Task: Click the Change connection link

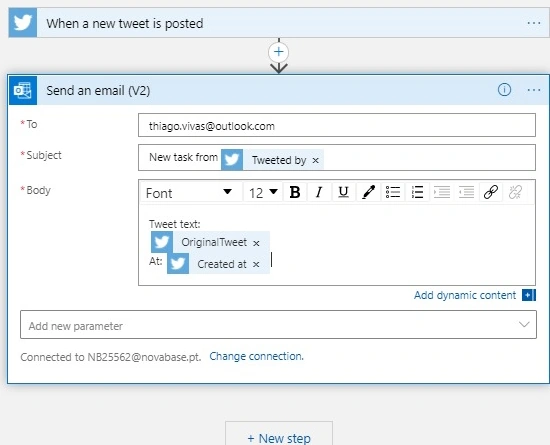Action: point(256,356)
